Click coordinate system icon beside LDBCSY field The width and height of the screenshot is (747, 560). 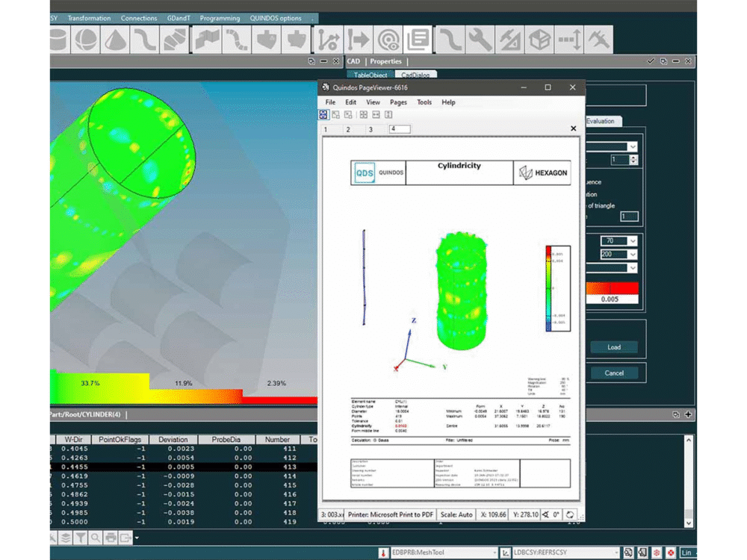[x=506, y=553]
